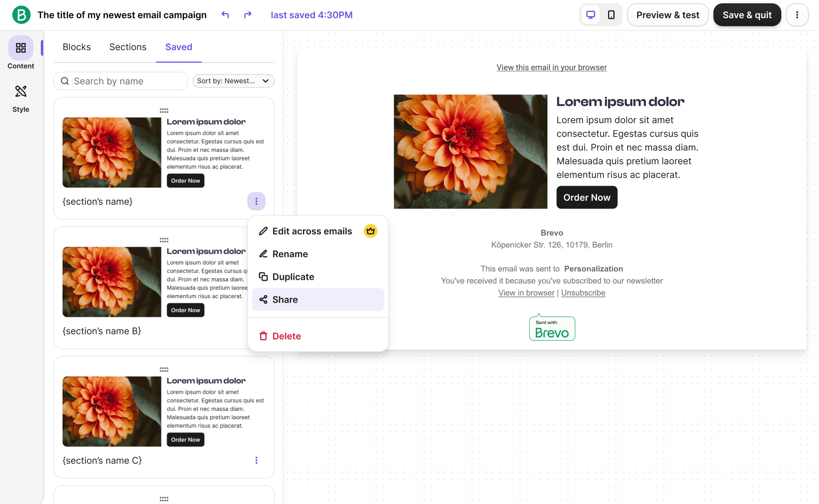Switch to mobile preview mode
The height and width of the screenshot is (504, 819).
(x=611, y=15)
